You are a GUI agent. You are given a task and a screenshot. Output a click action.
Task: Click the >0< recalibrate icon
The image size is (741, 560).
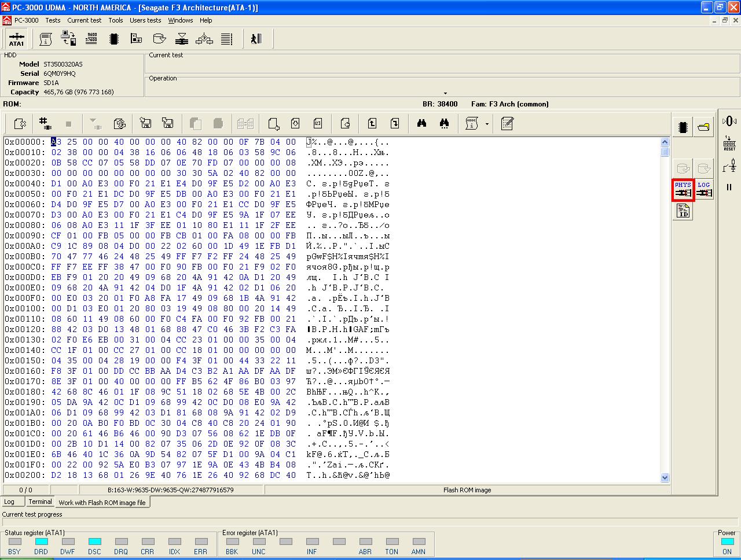point(729,121)
